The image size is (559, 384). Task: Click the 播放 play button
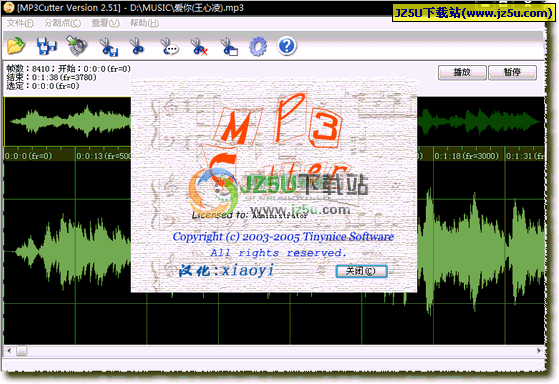[462, 72]
